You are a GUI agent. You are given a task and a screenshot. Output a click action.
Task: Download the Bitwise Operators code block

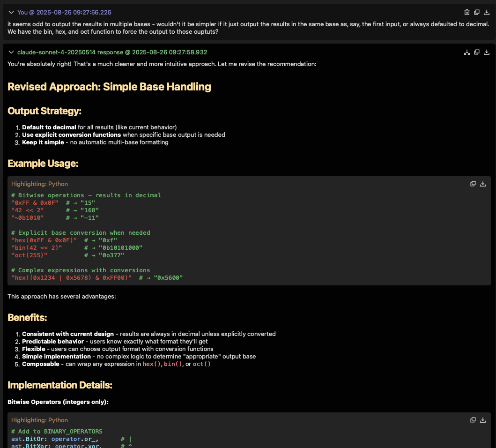[483, 420]
